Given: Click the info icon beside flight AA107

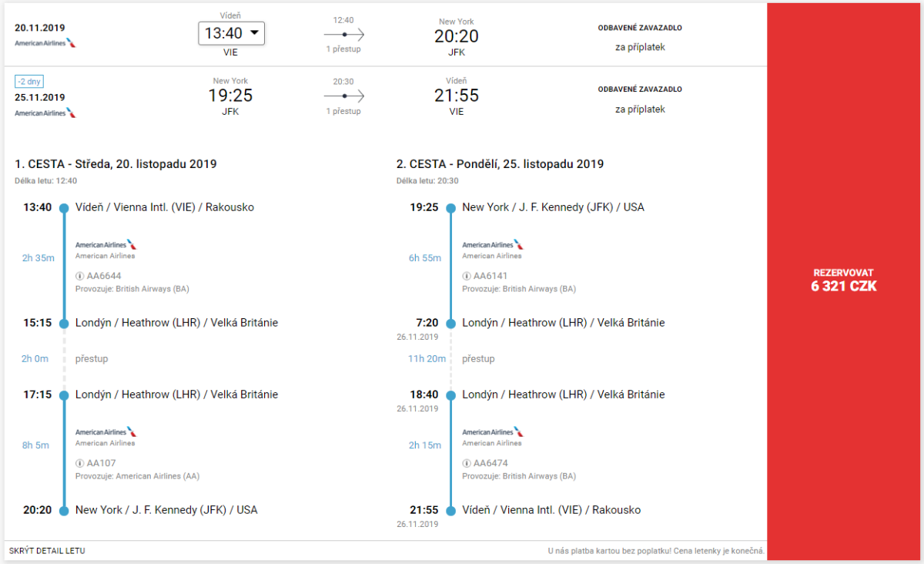Looking at the screenshot, I should (x=79, y=463).
